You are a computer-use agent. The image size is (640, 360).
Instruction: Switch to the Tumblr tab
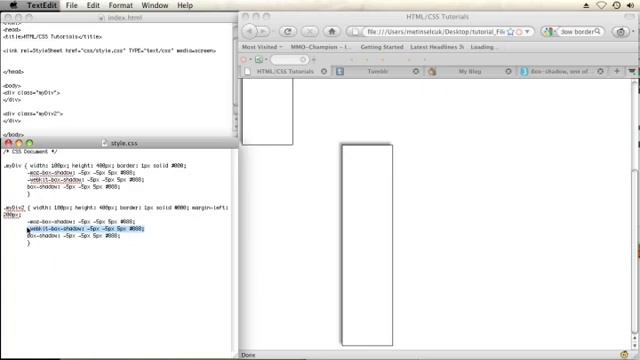pyautogui.click(x=378, y=71)
